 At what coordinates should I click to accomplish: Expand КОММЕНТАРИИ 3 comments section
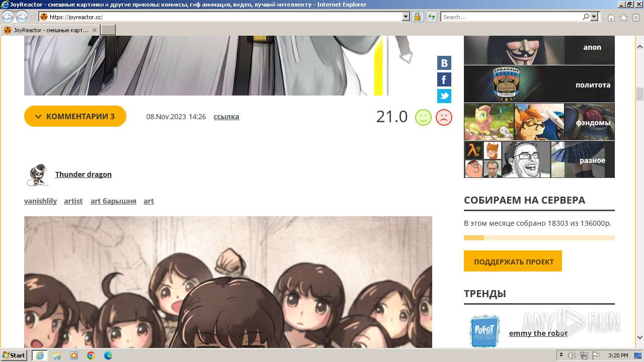(x=75, y=116)
